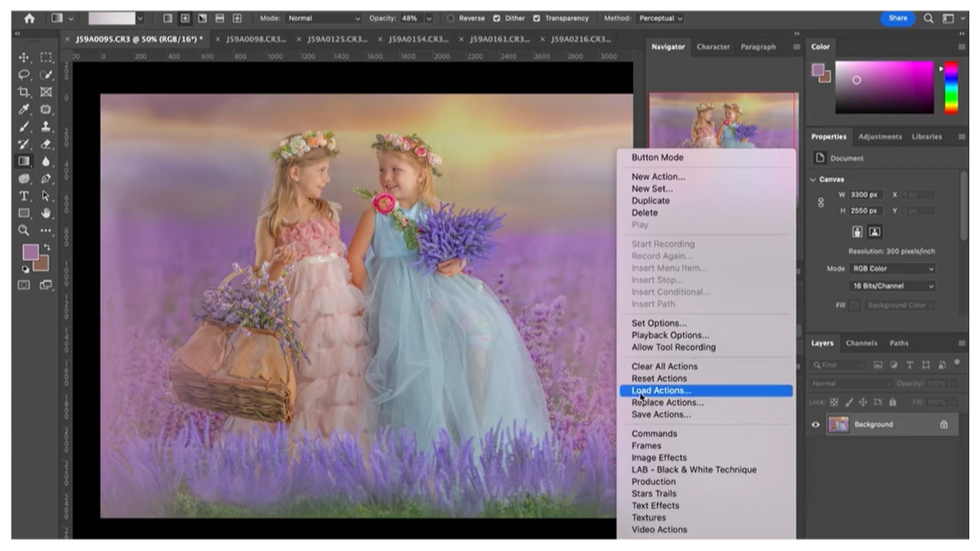
Task: Switch to the Channels tab
Action: pos(860,343)
